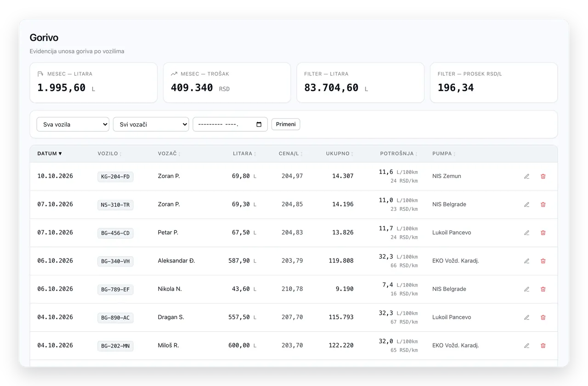Delete the 10.10.2026 KG-204-FD fuel entry
This screenshot has width=588, height=386.
coord(543,176)
